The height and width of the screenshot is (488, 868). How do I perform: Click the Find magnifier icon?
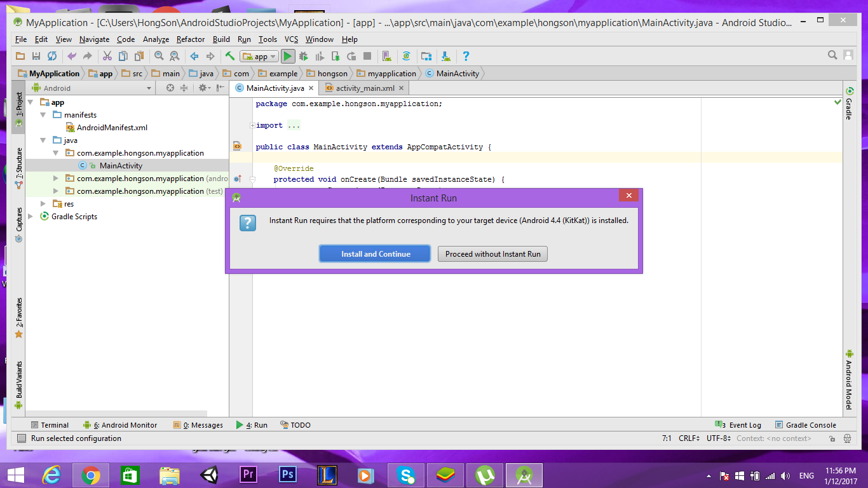coord(159,56)
